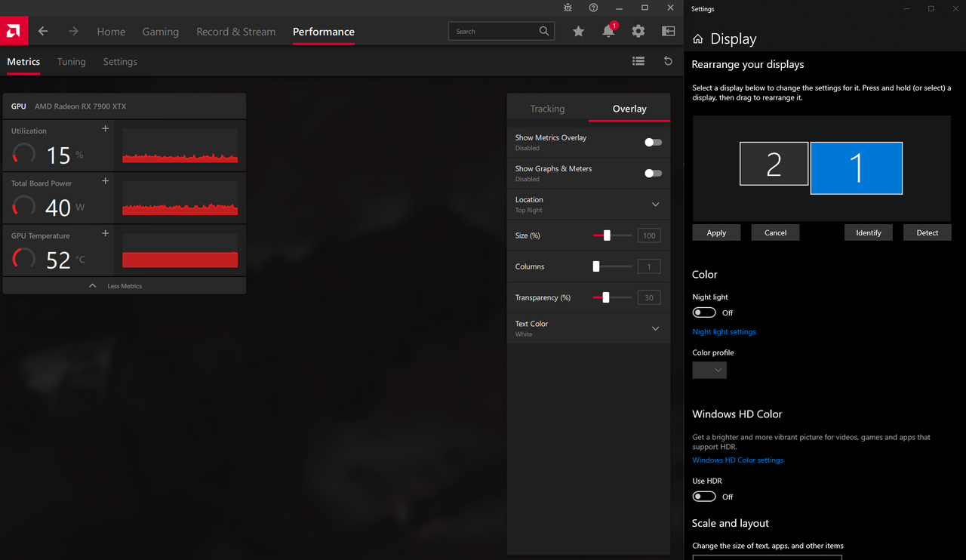Click the bug report icon
The width and height of the screenshot is (966, 560).
click(568, 8)
